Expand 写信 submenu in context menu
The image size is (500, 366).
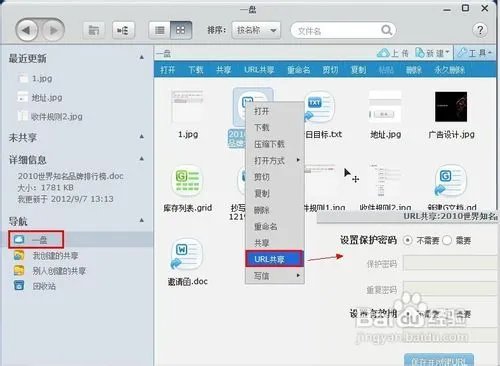[x=275, y=276]
